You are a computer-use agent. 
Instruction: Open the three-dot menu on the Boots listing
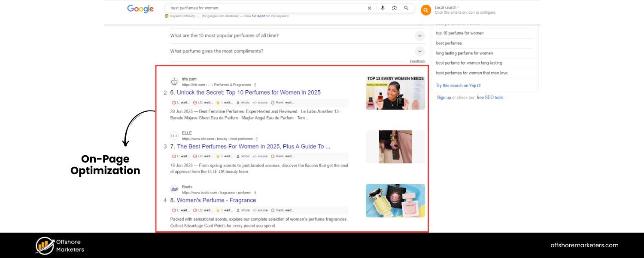[x=256, y=192]
